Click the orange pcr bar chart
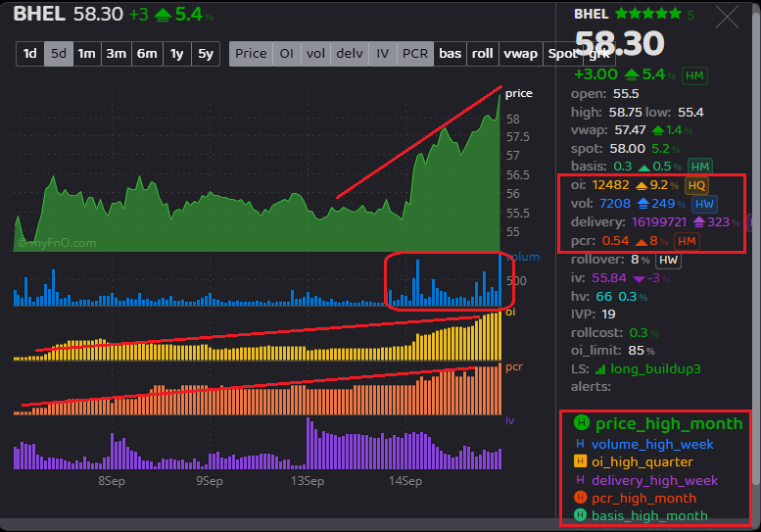761x532 pixels. coord(258,389)
